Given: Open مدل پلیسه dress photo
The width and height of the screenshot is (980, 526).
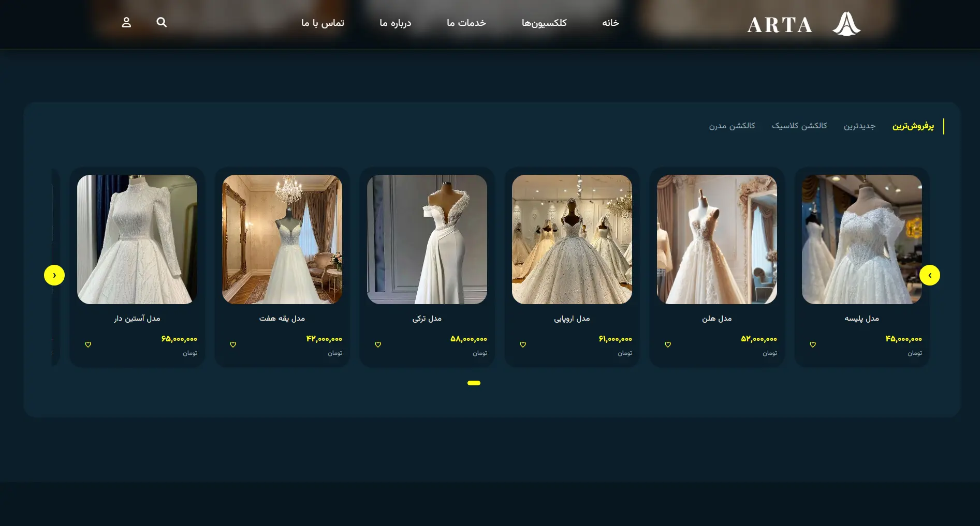Looking at the screenshot, I should [x=862, y=239].
